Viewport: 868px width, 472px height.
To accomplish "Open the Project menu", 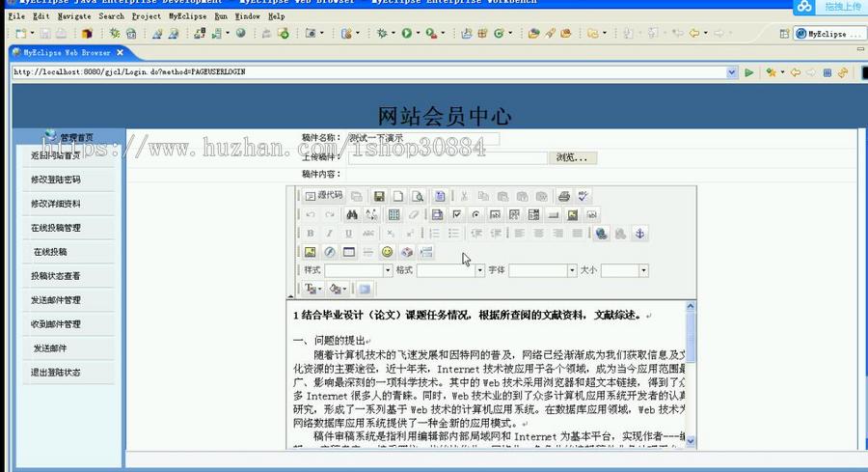I will point(147,16).
